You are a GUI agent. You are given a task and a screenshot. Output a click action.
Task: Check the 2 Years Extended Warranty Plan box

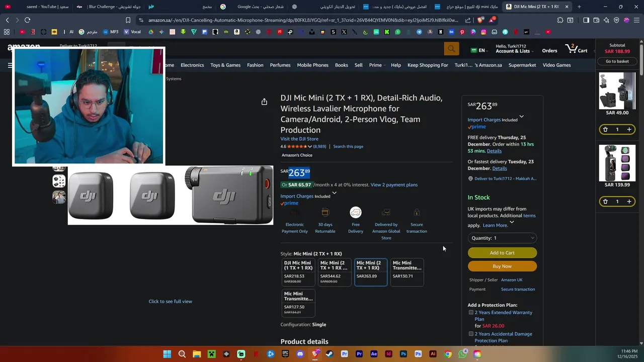point(471,312)
